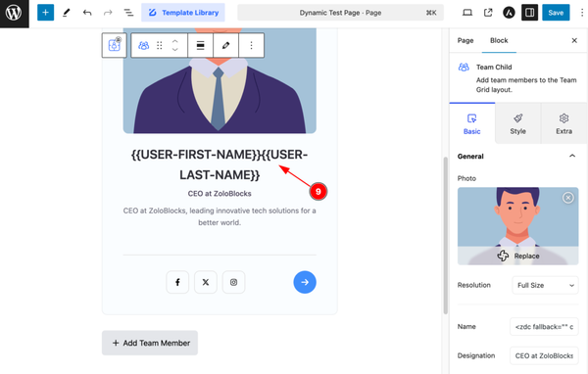The image size is (588, 374).
Task: Click the Facebook social icon
Action: tap(177, 282)
